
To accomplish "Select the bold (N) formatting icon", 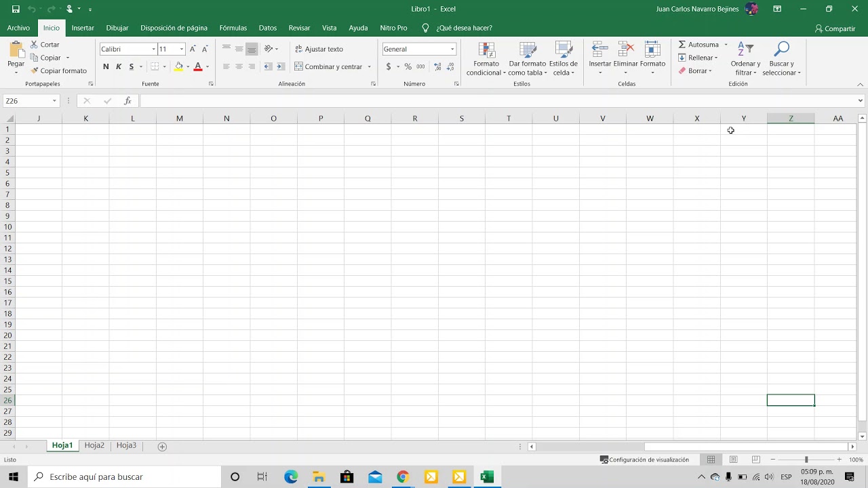I will click(x=106, y=66).
